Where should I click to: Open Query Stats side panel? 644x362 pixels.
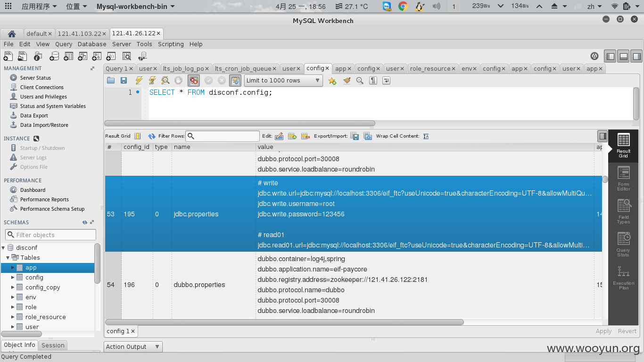(623, 245)
